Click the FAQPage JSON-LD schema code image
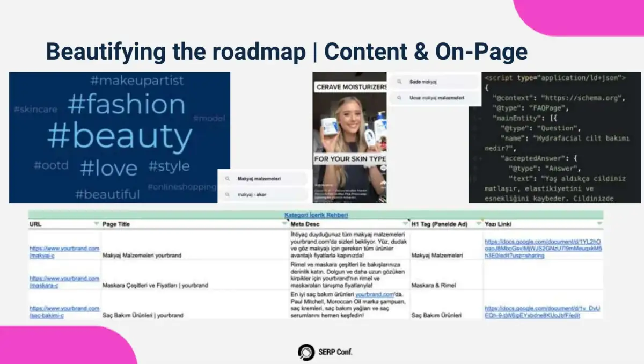Image resolution: width=644 pixels, height=364 pixels. point(554,138)
